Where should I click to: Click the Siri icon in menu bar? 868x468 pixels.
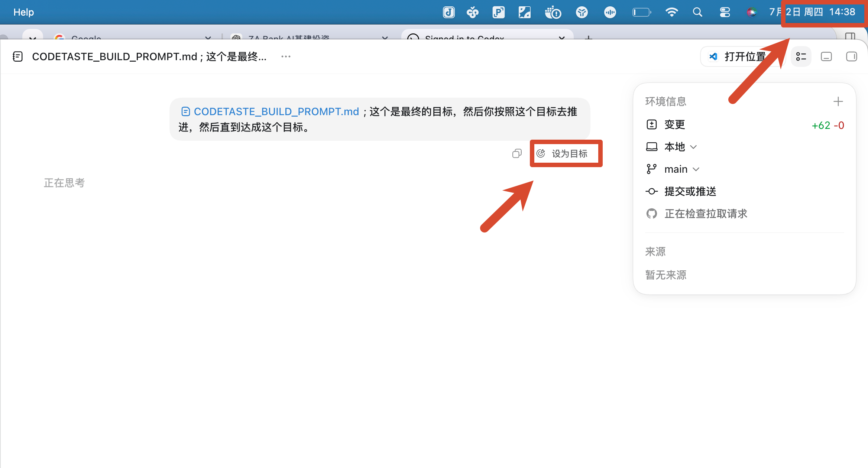[752, 12]
